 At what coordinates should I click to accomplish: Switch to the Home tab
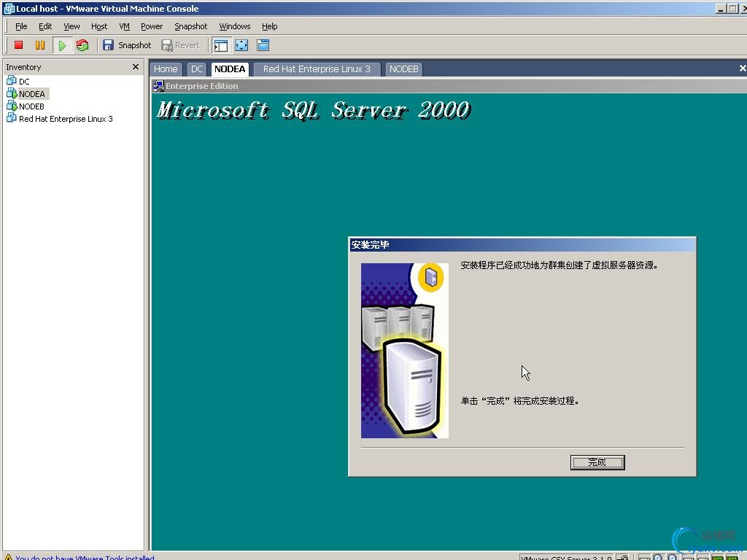[166, 69]
